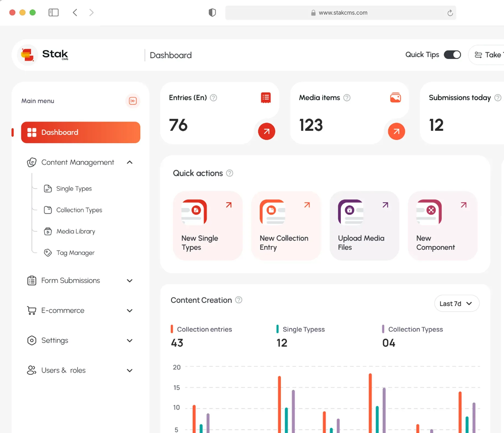Expand the E-commerce menu section
The height and width of the screenshot is (433, 504).
[130, 310]
